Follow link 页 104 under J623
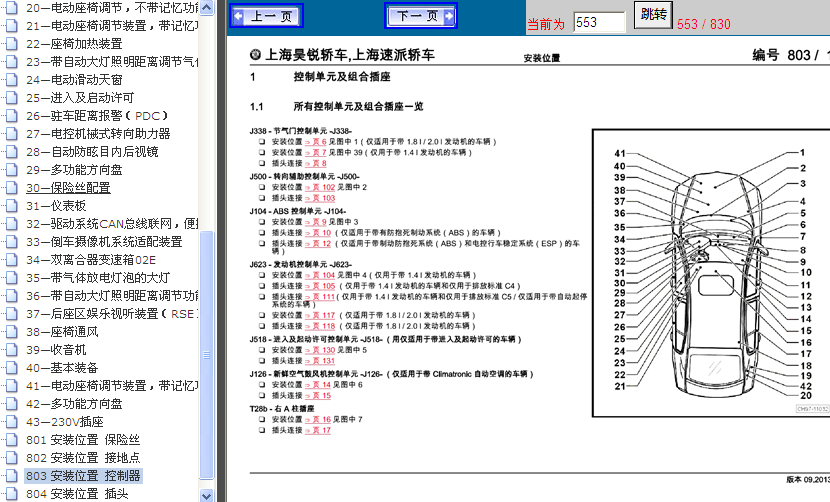 (x=320, y=275)
